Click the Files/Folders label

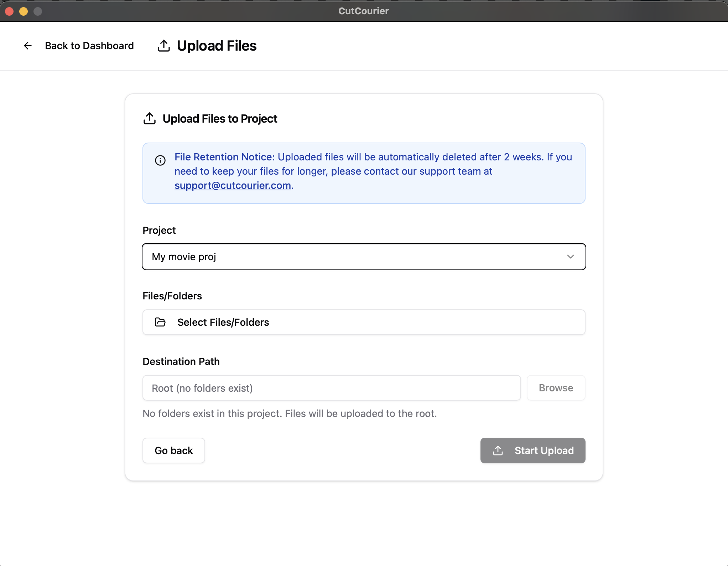coord(172,296)
